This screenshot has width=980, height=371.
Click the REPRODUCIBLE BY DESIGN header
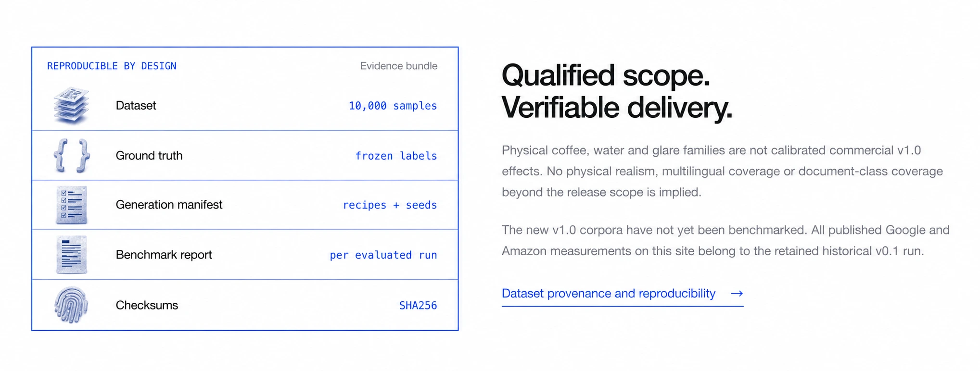(112, 66)
